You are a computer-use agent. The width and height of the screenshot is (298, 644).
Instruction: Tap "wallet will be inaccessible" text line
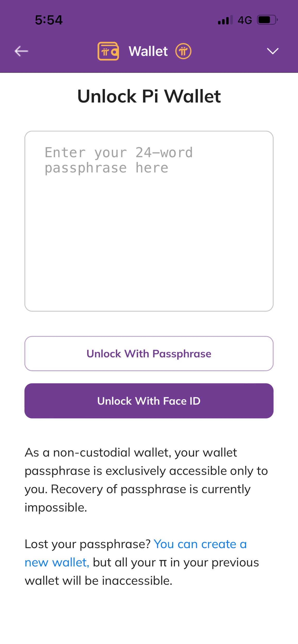pyautogui.click(x=98, y=581)
